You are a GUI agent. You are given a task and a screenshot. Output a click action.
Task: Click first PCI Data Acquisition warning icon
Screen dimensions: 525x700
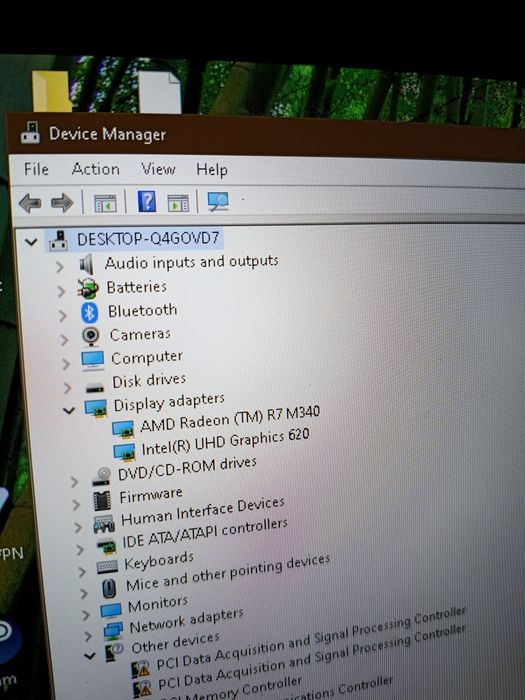tap(141, 669)
